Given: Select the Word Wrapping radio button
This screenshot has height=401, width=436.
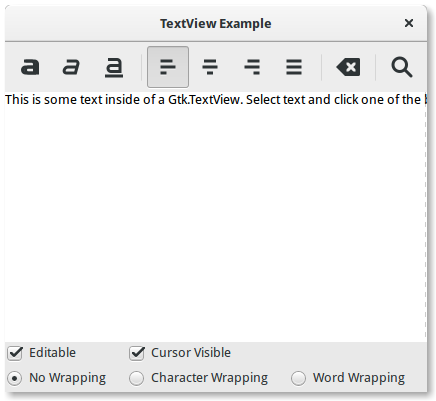Looking at the screenshot, I should (x=298, y=378).
